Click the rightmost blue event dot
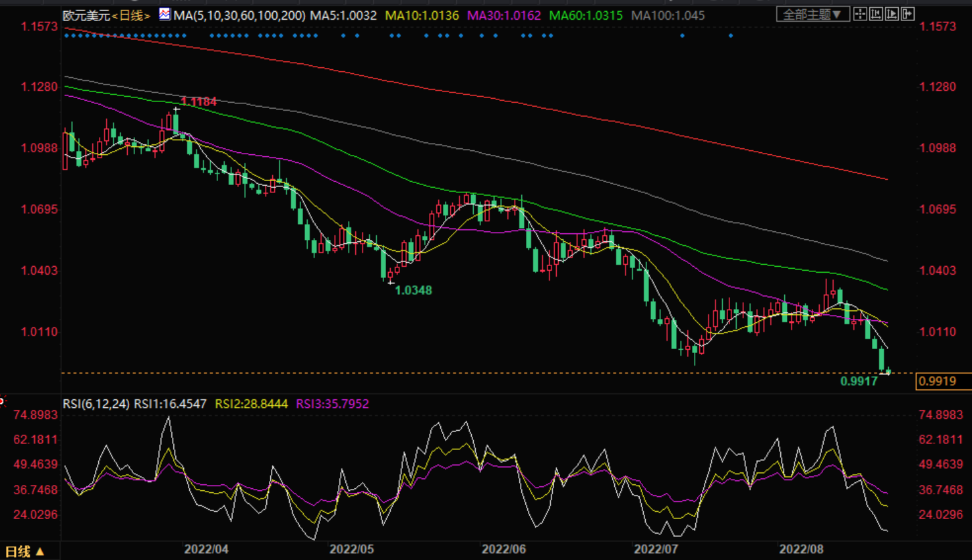 pos(731,36)
